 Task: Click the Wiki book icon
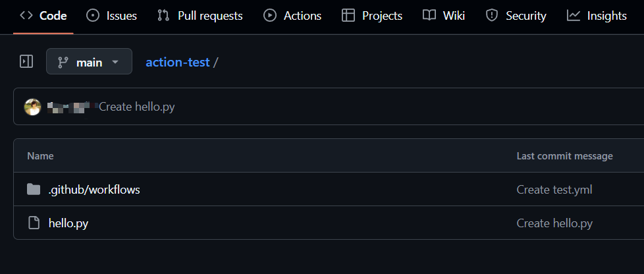click(429, 16)
